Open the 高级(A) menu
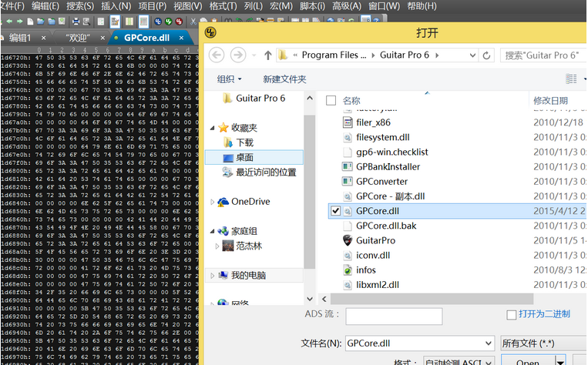 click(347, 6)
